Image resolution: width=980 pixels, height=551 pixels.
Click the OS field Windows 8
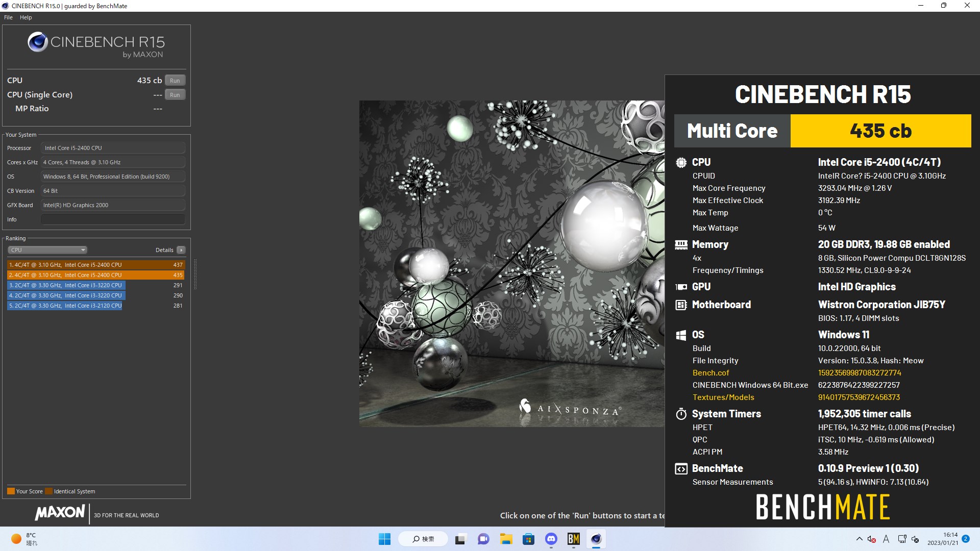113,177
